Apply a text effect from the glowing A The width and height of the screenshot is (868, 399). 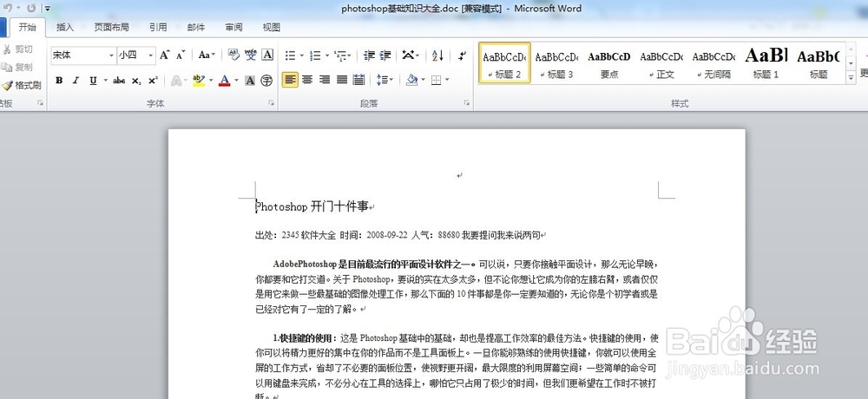(x=176, y=81)
